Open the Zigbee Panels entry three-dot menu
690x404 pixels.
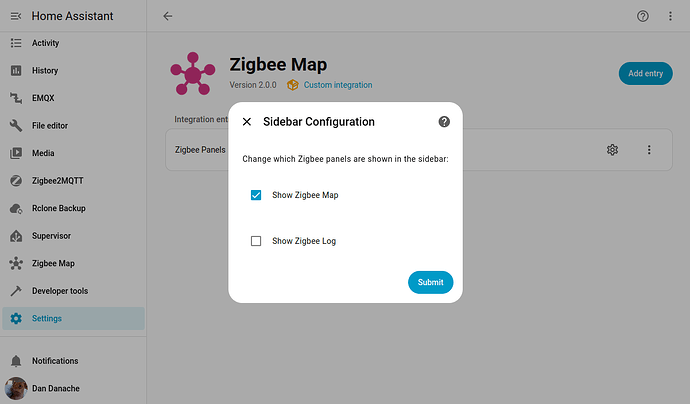(x=649, y=150)
